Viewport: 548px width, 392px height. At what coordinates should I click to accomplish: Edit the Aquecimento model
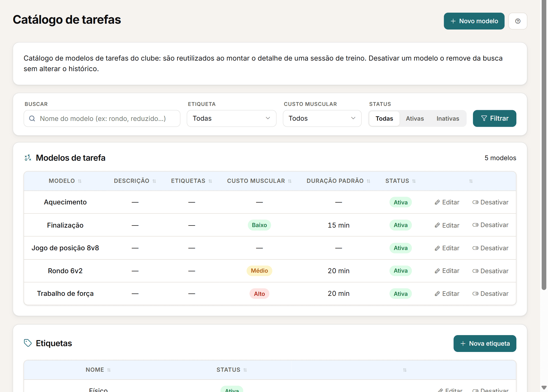(x=447, y=202)
